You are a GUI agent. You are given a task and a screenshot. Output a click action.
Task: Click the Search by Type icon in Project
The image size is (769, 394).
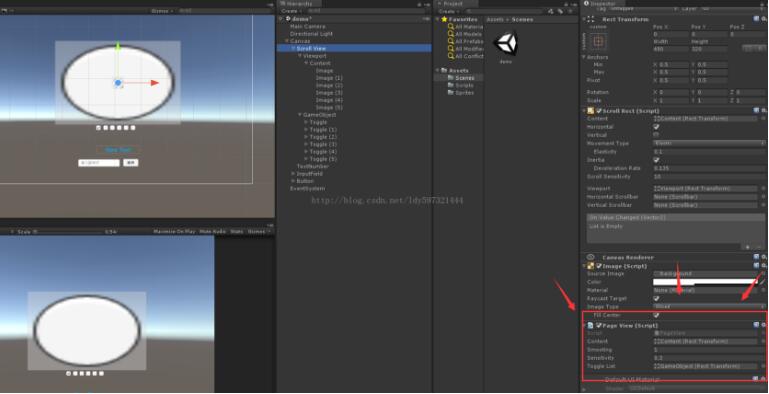click(551, 11)
